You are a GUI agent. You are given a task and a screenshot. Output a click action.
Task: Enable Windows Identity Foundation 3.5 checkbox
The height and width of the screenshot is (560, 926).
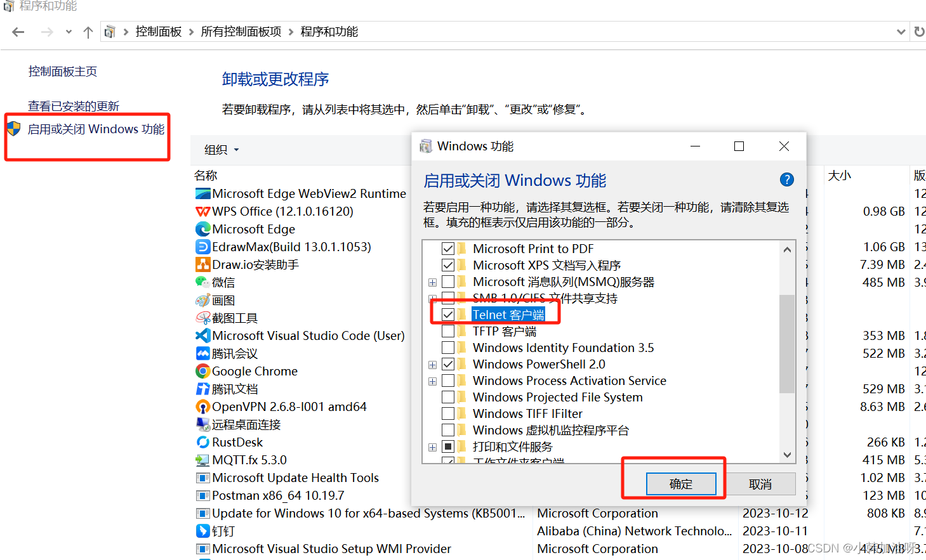[448, 348]
